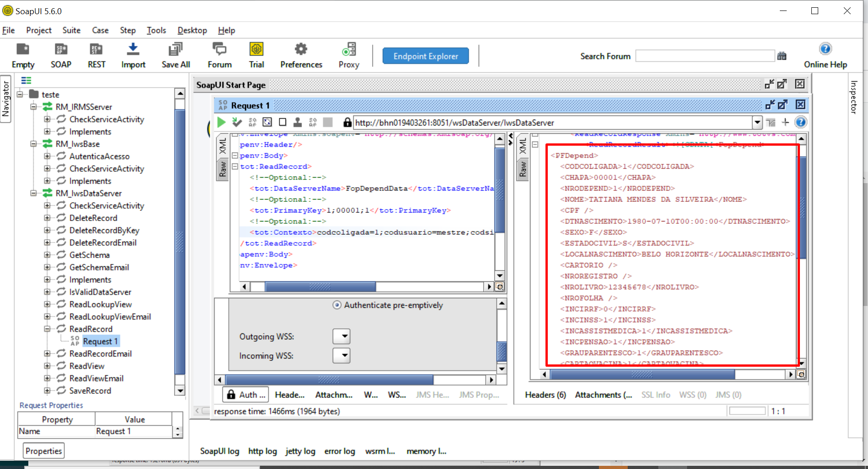Switch to the http log tab

click(263, 451)
